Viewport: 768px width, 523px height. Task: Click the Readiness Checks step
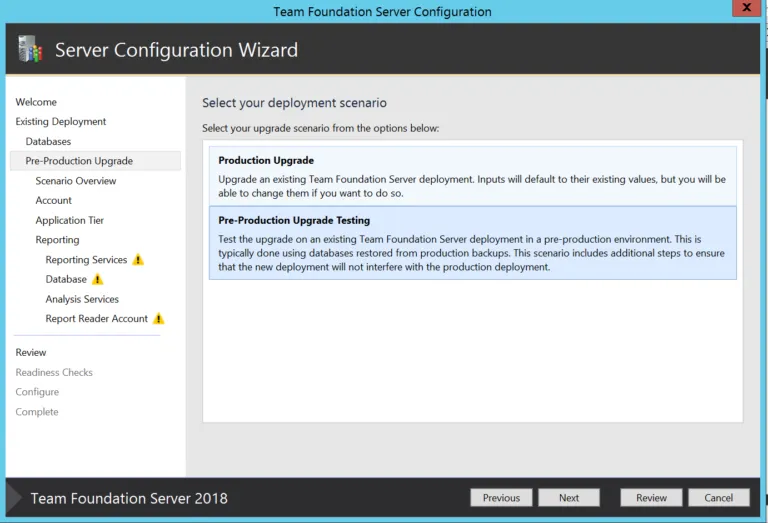[x=54, y=372]
